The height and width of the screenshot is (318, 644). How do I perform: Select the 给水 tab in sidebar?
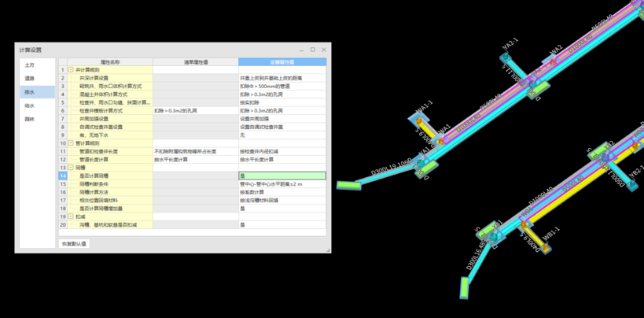(30, 105)
